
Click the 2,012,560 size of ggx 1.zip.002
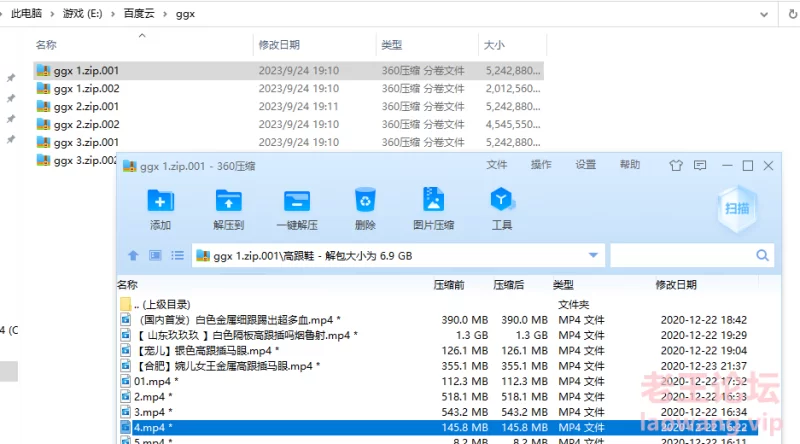coord(513,88)
